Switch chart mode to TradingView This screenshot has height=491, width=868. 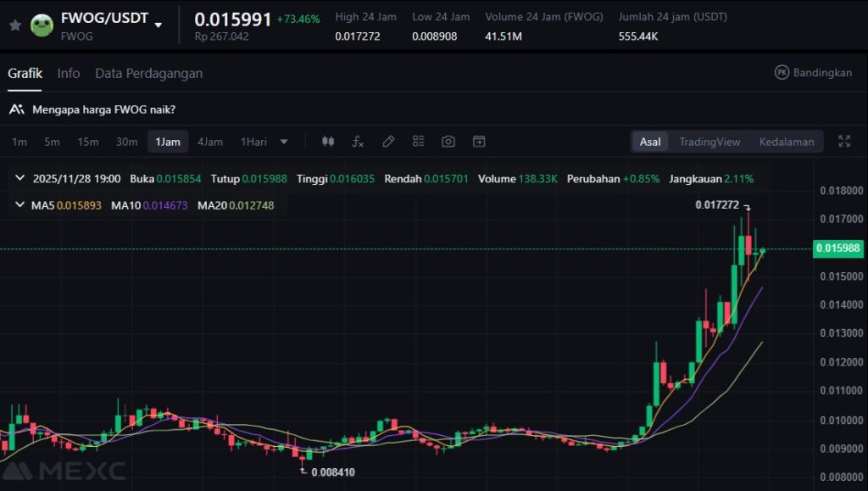(709, 142)
